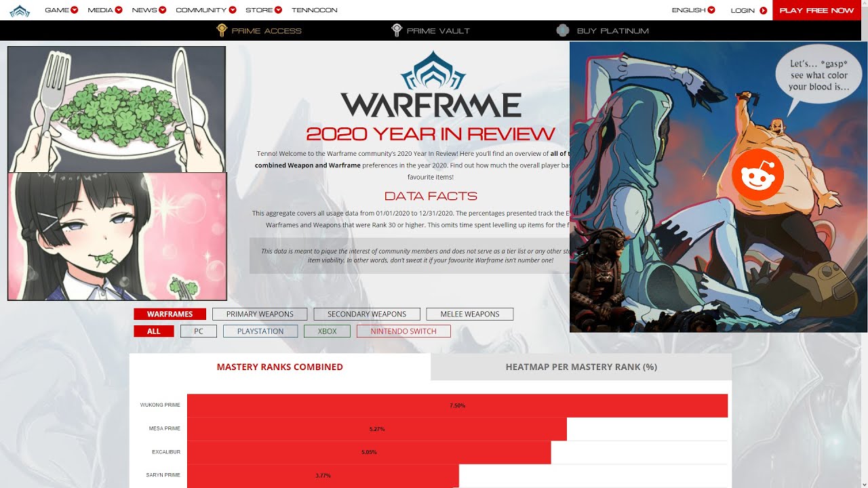This screenshot has height=488, width=868.
Task: Click the EXCALIBUR row label
Action: tap(166, 452)
